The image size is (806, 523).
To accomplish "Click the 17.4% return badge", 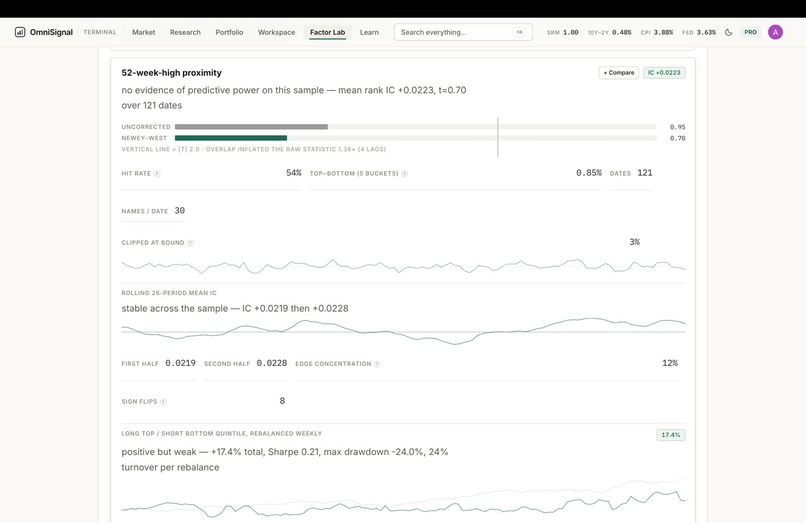I will [x=671, y=435].
